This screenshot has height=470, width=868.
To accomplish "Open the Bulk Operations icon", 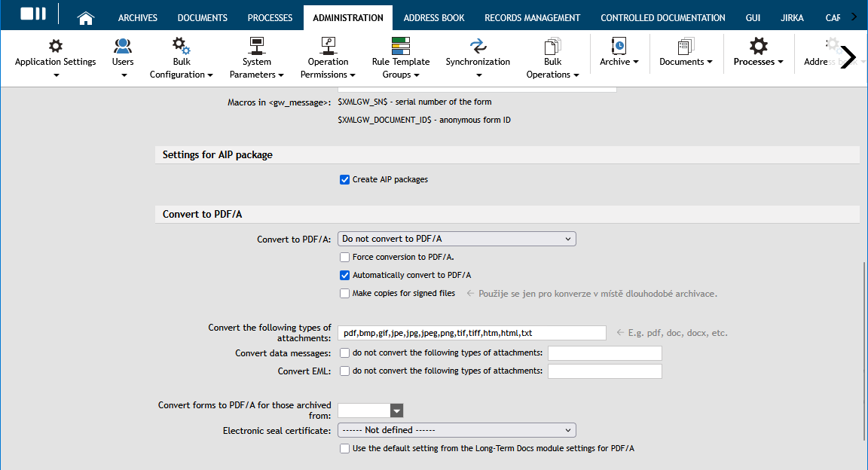I will [552, 46].
